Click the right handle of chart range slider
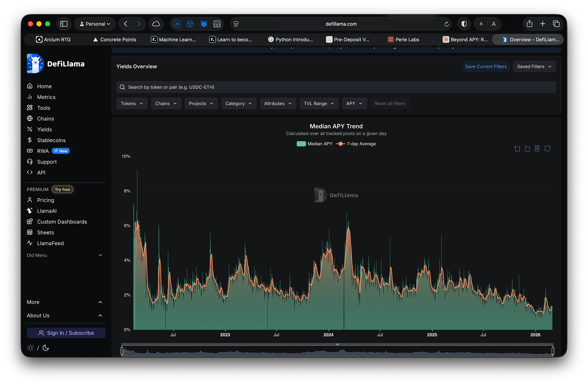This screenshot has height=385, width=588. click(x=553, y=351)
